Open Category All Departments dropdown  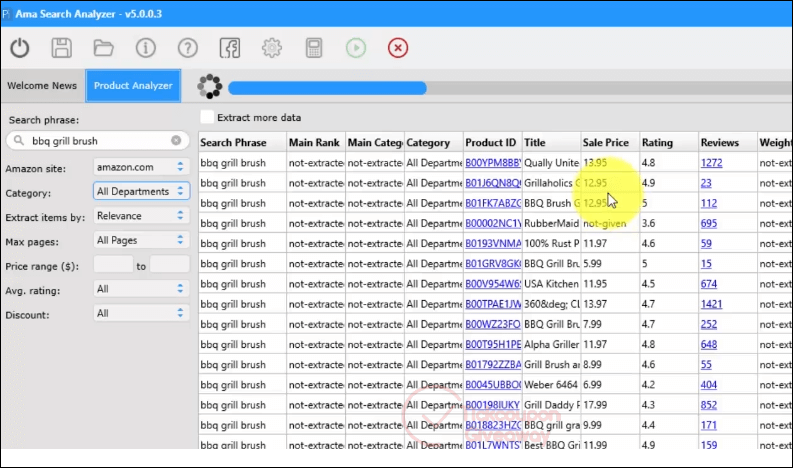[141, 191]
